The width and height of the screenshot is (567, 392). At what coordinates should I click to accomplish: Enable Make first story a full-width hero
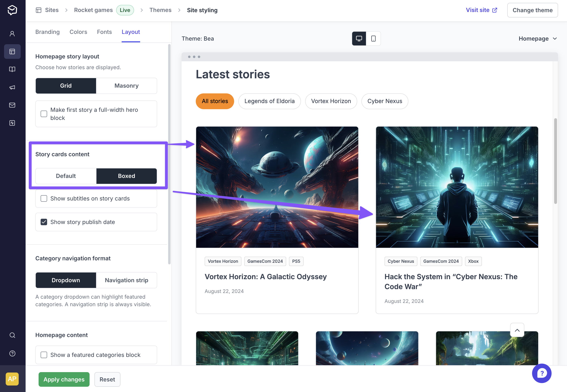pyautogui.click(x=44, y=114)
